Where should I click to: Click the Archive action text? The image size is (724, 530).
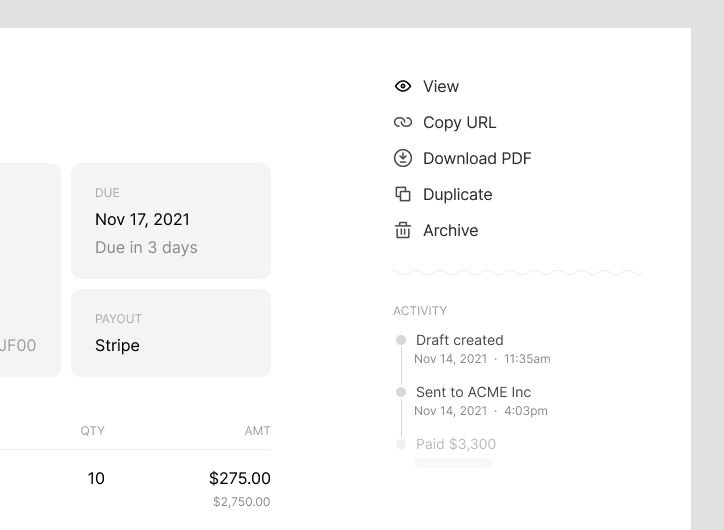pos(450,231)
